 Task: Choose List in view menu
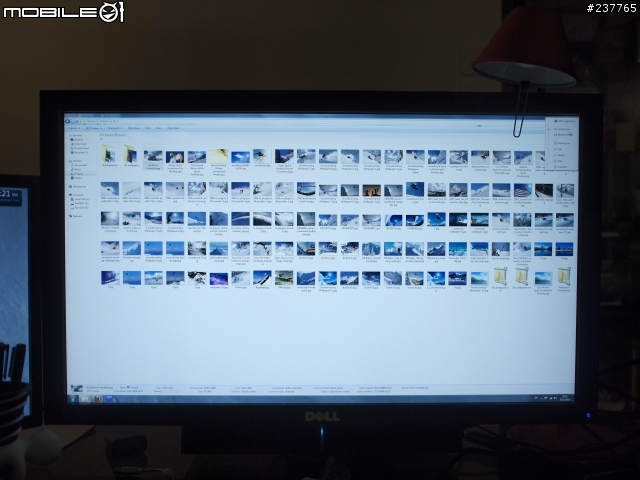558,149
